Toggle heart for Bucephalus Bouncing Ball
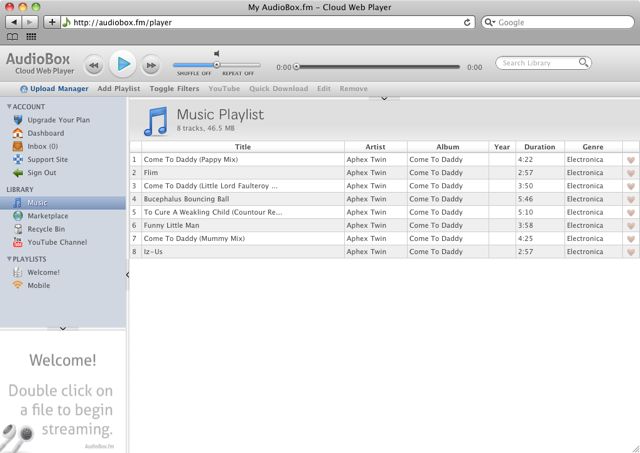Image resolution: width=640 pixels, height=453 pixels. click(631, 199)
